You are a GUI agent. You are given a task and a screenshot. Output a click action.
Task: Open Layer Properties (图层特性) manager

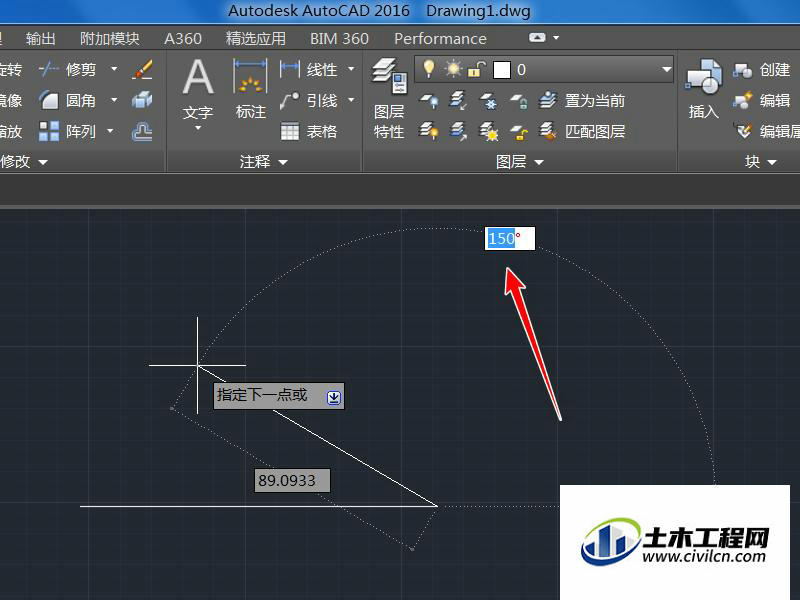tap(389, 99)
